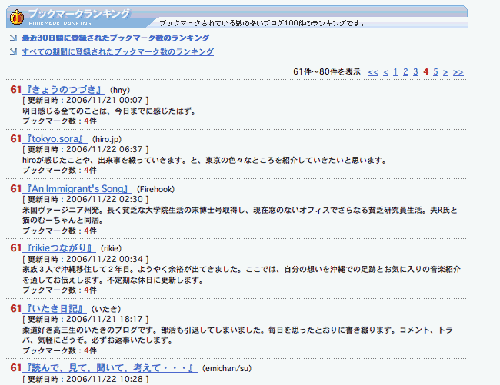Click author name '(いたき)'
Viewport: 500px width, 385px height.
106,309
